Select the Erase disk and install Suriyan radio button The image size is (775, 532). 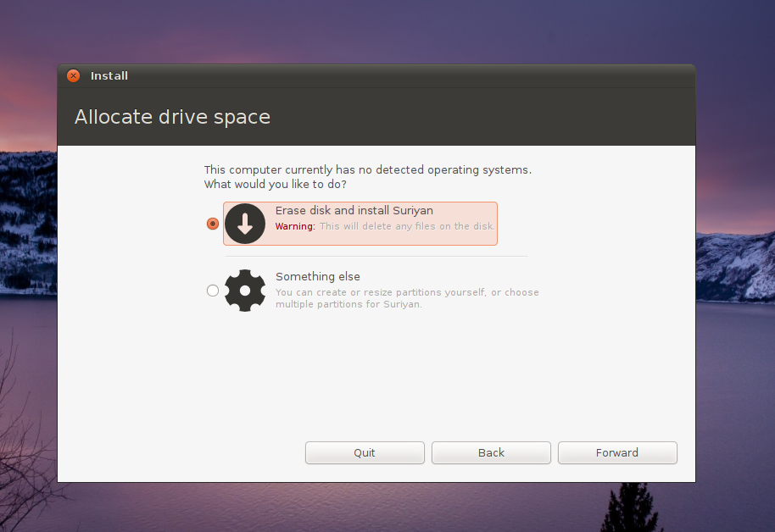(213, 224)
